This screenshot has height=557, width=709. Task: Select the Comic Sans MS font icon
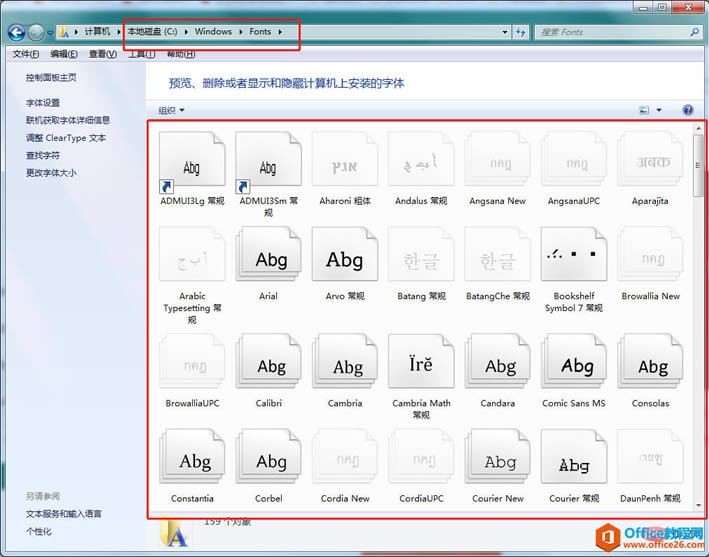tap(574, 361)
